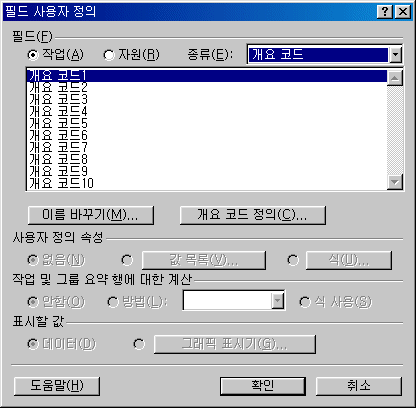Select 개요 코드1 in the field list

point(206,75)
